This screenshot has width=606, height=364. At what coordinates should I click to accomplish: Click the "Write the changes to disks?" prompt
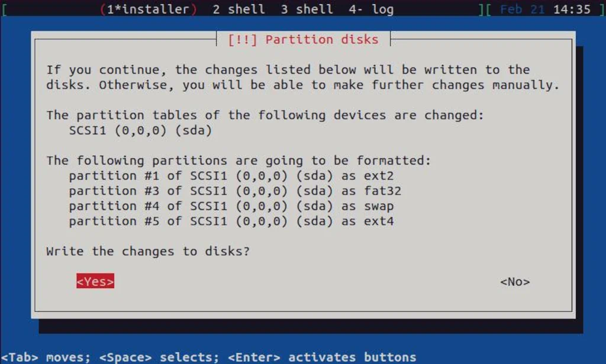pos(148,251)
